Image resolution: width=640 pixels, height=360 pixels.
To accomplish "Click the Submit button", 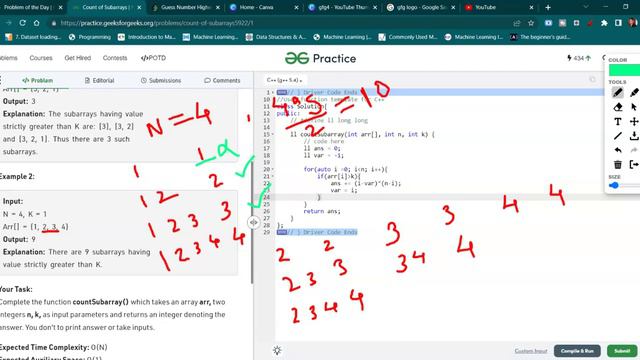I will point(622,351).
